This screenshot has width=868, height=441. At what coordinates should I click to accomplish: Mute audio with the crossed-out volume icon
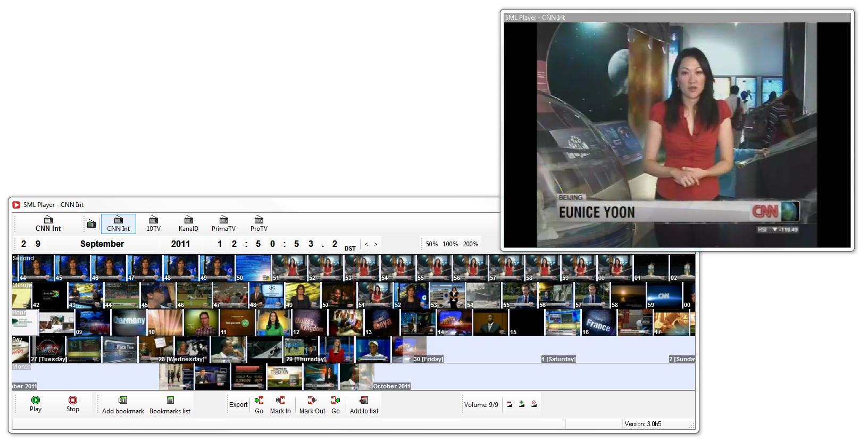coord(534,404)
